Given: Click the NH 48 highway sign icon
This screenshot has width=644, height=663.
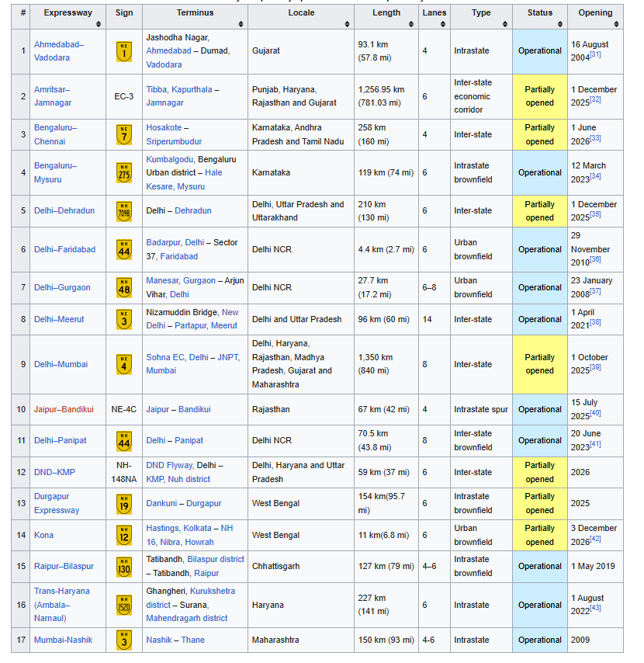Looking at the screenshot, I should click(124, 287).
